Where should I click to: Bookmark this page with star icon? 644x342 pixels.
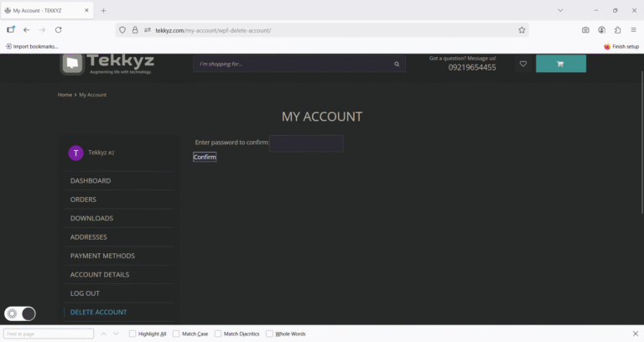(x=522, y=30)
